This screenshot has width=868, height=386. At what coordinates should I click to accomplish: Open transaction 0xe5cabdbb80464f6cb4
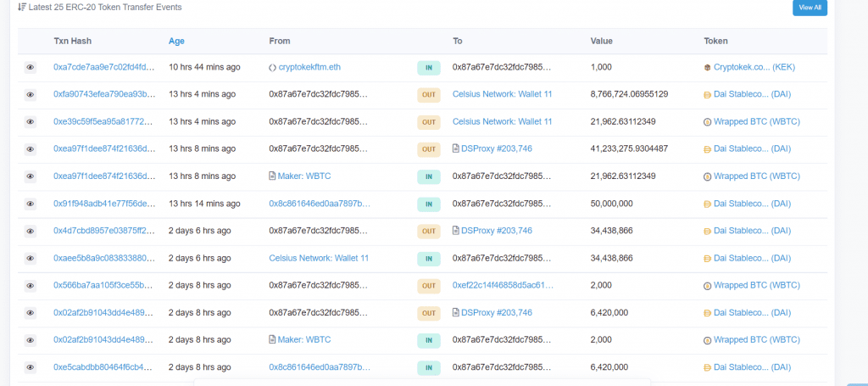click(104, 367)
